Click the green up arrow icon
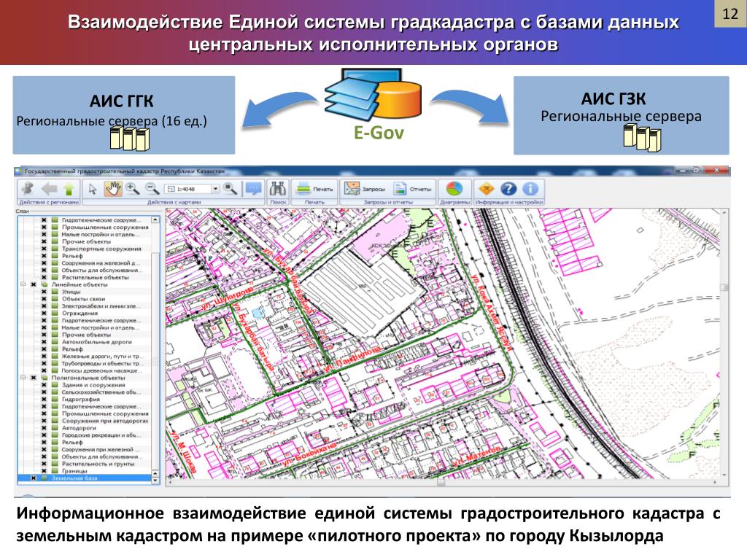The width and height of the screenshot is (747, 560). [x=69, y=189]
